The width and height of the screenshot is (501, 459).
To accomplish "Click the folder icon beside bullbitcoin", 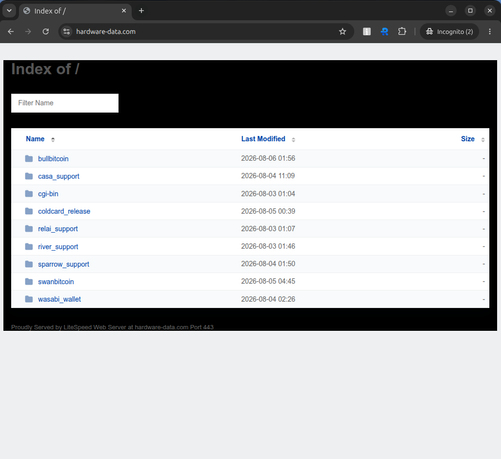I will click(29, 158).
